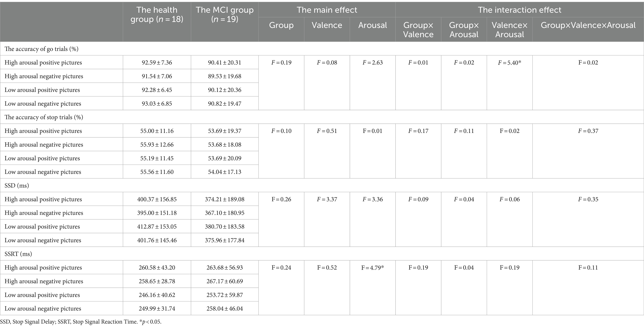Select the 'SSRT (ms)' section row
The height and width of the screenshot is (328, 644).
click(x=322, y=254)
